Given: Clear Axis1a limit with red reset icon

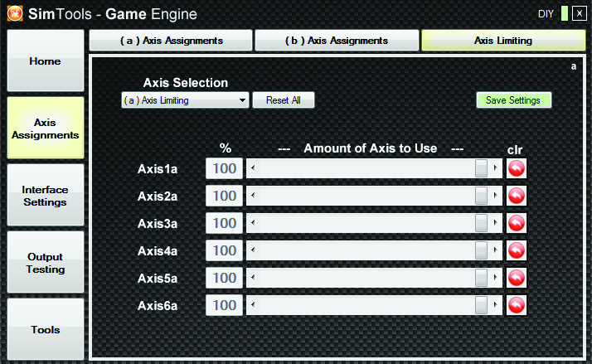Looking at the screenshot, I should point(516,168).
